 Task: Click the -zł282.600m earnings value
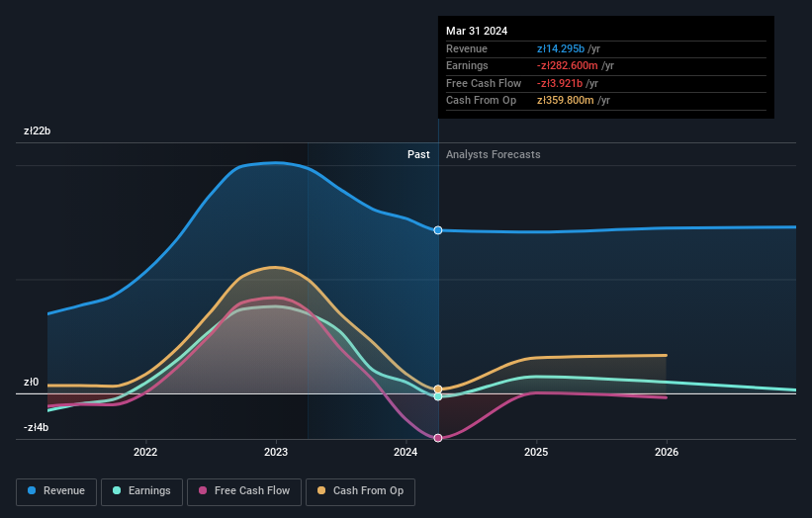(568, 65)
